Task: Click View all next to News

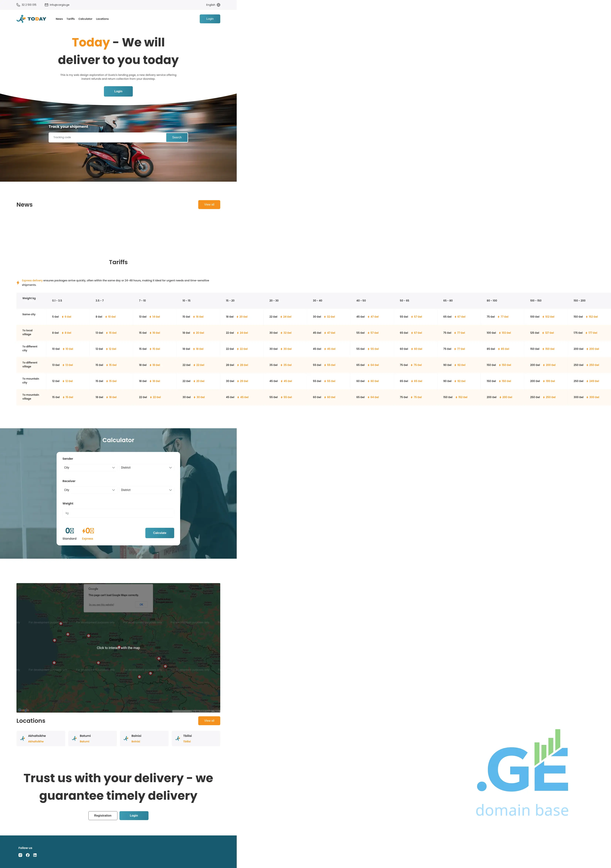Action: coord(209,205)
